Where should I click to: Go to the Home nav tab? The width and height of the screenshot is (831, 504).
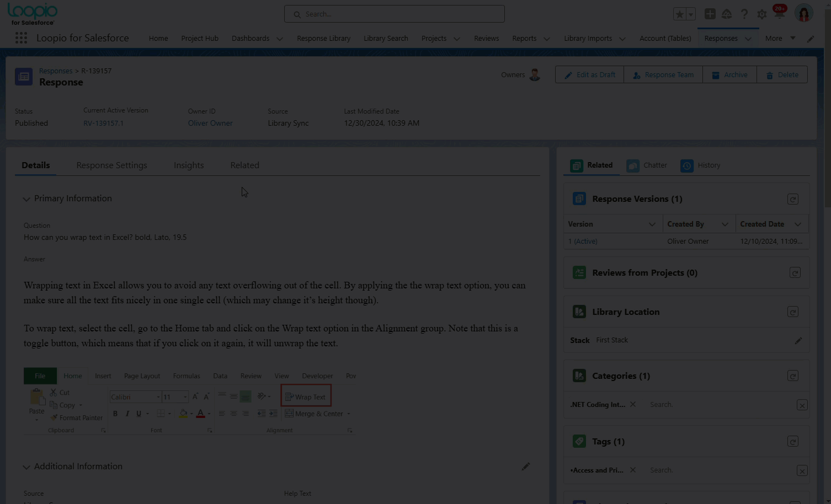[158, 38]
